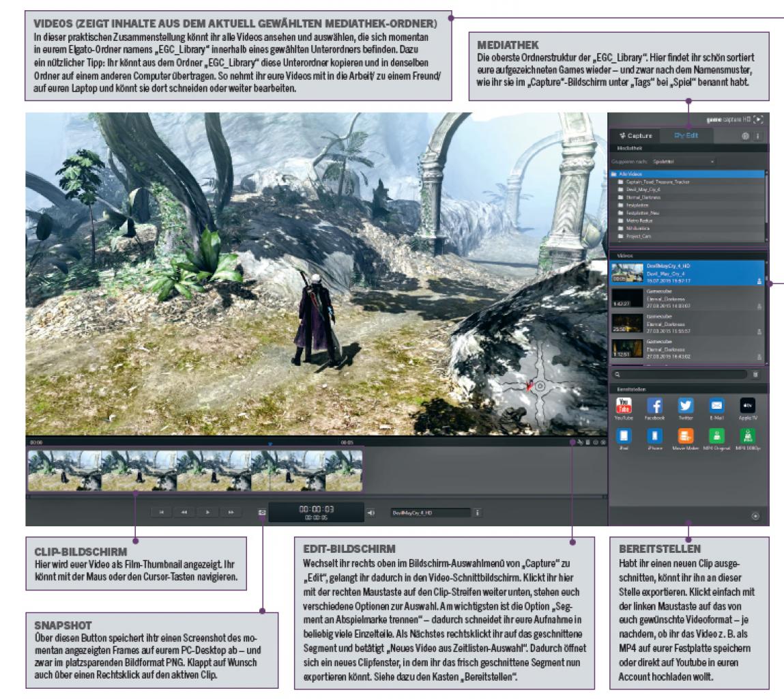Image resolution: width=784 pixels, height=699 pixels.
Task: Select the Alle Videos folder
Action: (x=687, y=174)
